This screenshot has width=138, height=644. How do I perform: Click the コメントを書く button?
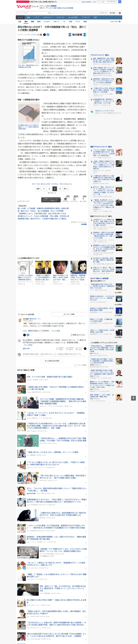pyautogui.click(x=69, y=314)
